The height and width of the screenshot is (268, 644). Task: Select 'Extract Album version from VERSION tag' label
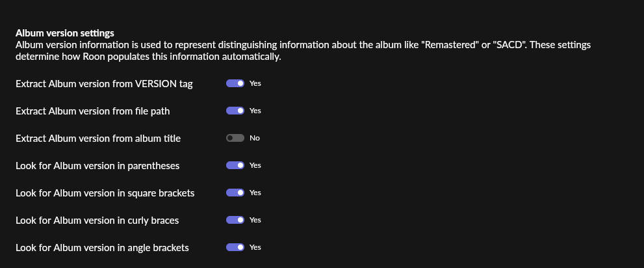point(104,84)
